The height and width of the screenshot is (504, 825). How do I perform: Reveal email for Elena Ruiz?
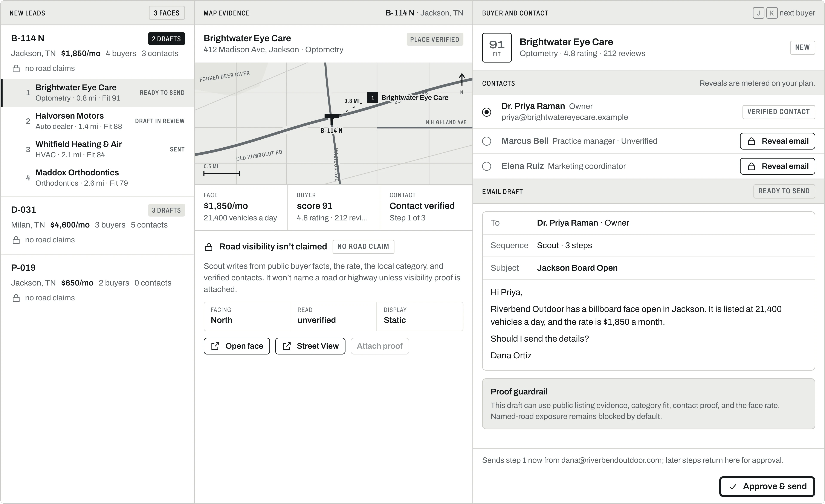tap(777, 166)
